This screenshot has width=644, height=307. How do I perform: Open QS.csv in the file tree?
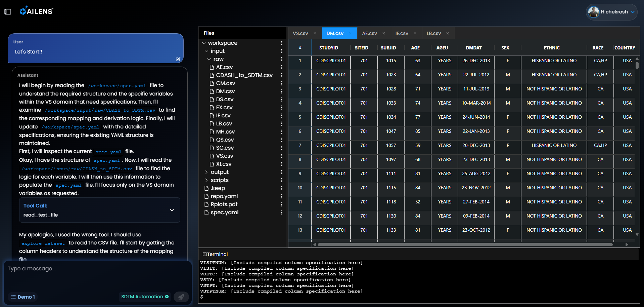pos(225,140)
